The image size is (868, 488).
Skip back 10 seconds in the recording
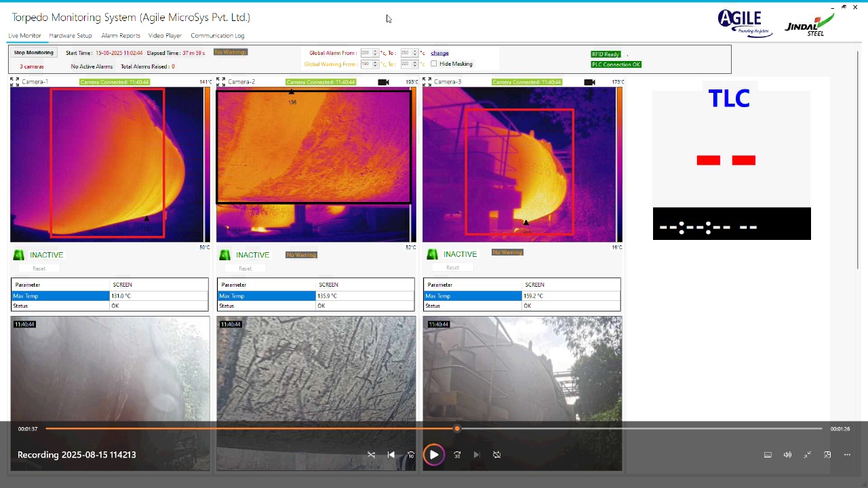(411, 455)
